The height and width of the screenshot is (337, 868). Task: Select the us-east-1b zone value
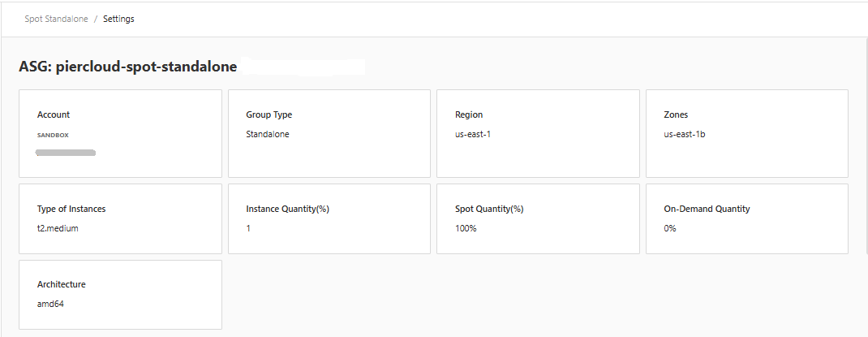coord(684,134)
